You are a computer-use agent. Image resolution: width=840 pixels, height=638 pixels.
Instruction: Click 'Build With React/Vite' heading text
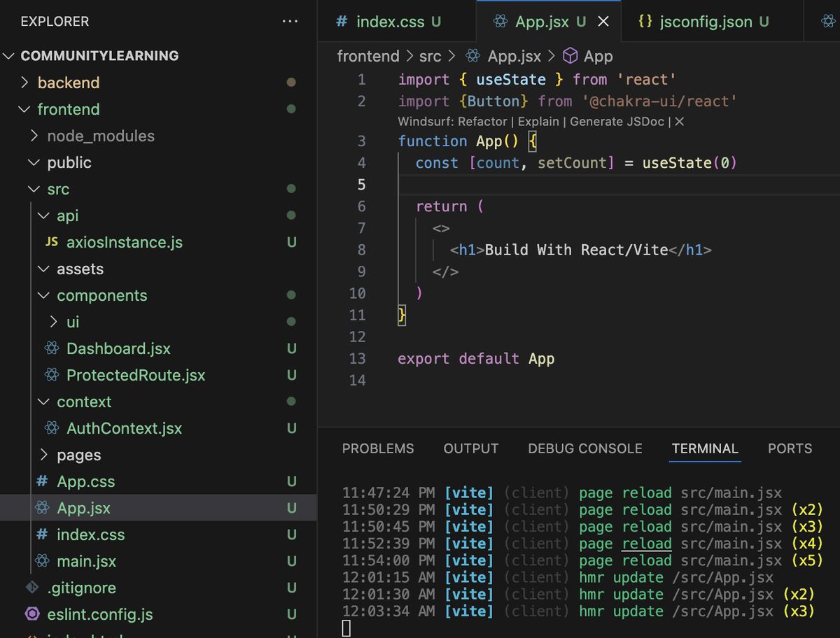[577, 250]
